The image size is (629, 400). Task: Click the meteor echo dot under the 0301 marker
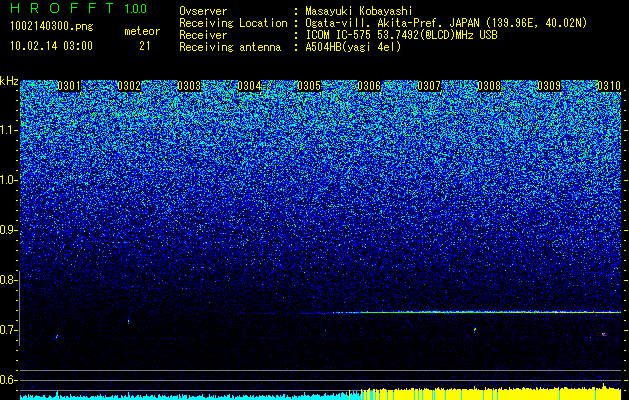[x=57, y=336]
